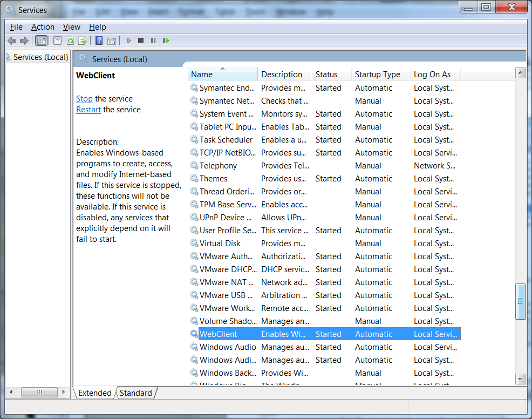The height and width of the screenshot is (419, 532).
Task: Open the View menu
Action: coord(71,27)
